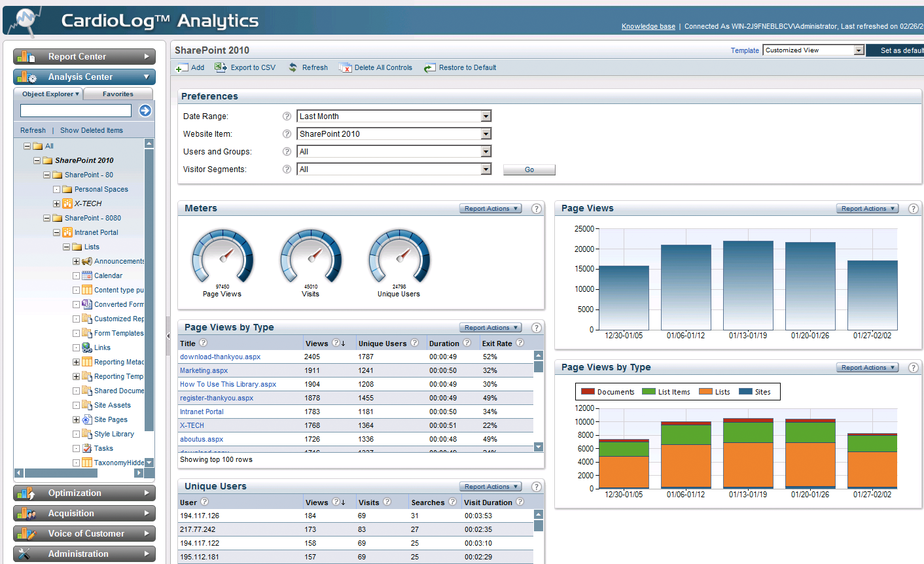Open help for the Meters panel
Image resolution: width=924 pixels, height=564 pixels.
(x=537, y=209)
